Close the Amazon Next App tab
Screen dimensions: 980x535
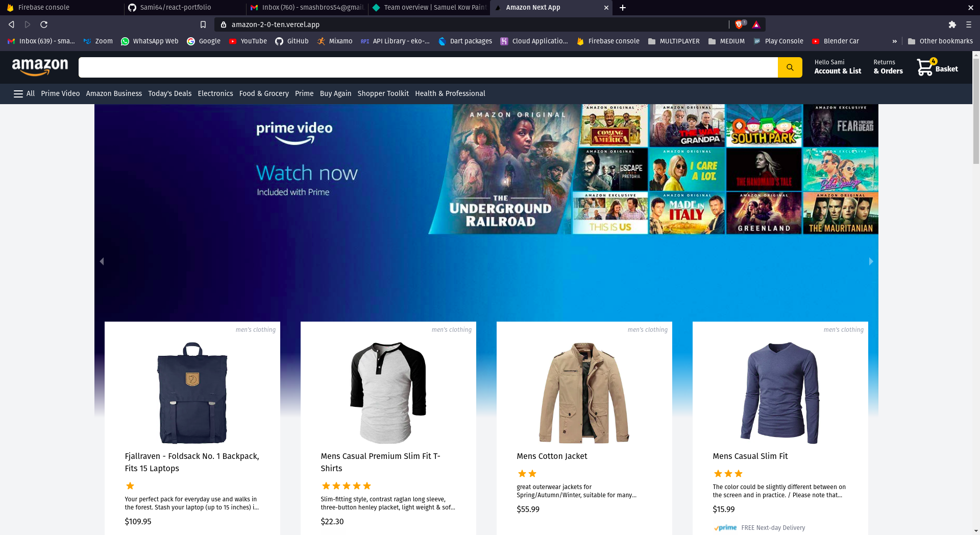(606, 8)
